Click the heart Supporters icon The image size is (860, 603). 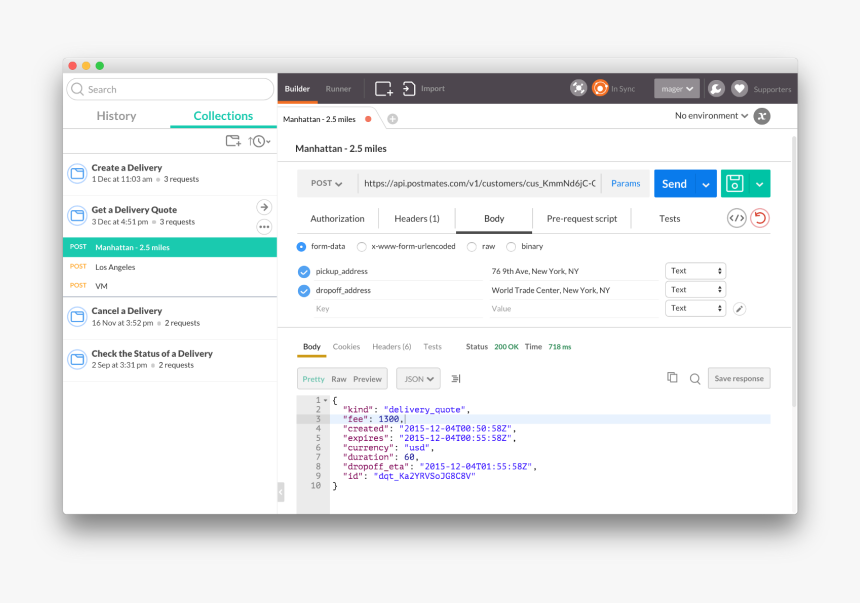click(x=739, y=88)
